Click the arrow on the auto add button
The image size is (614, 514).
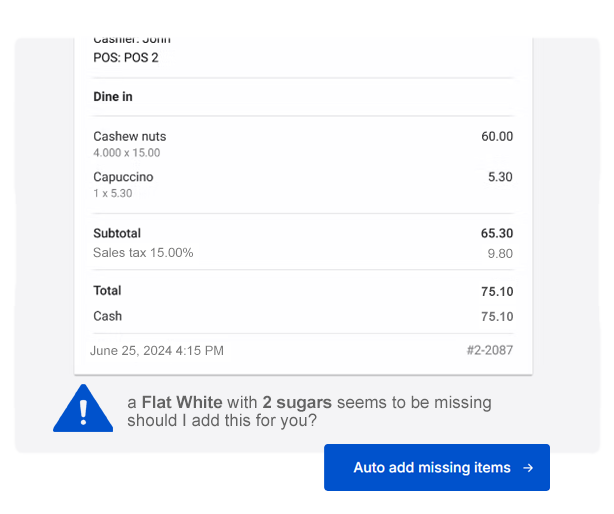click(x=528, y=468)
